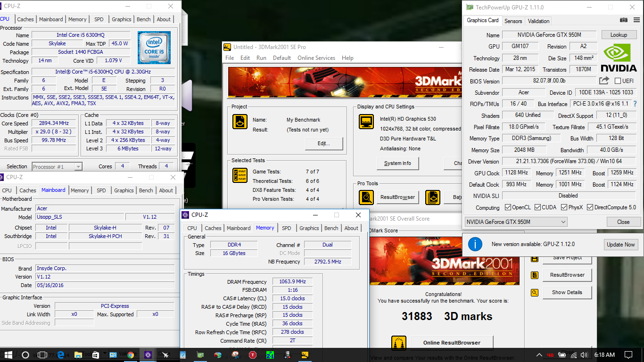Click the DRAM Frequency value field

pyautogui.click(x=292, y=282)
